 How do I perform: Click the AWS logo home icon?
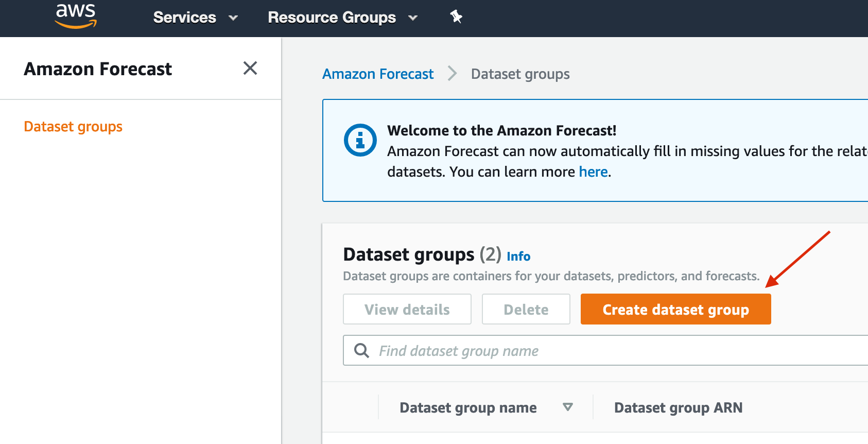[x=76, y=16]
